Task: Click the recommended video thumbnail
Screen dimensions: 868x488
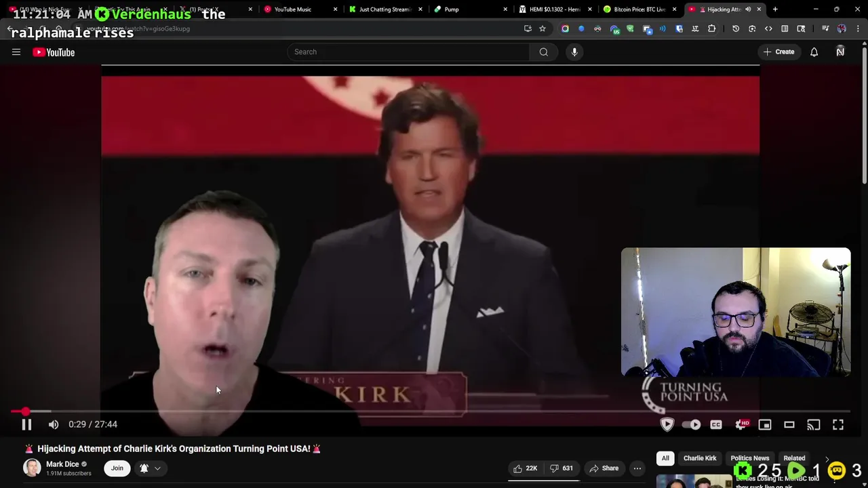Action: (694, 481)
